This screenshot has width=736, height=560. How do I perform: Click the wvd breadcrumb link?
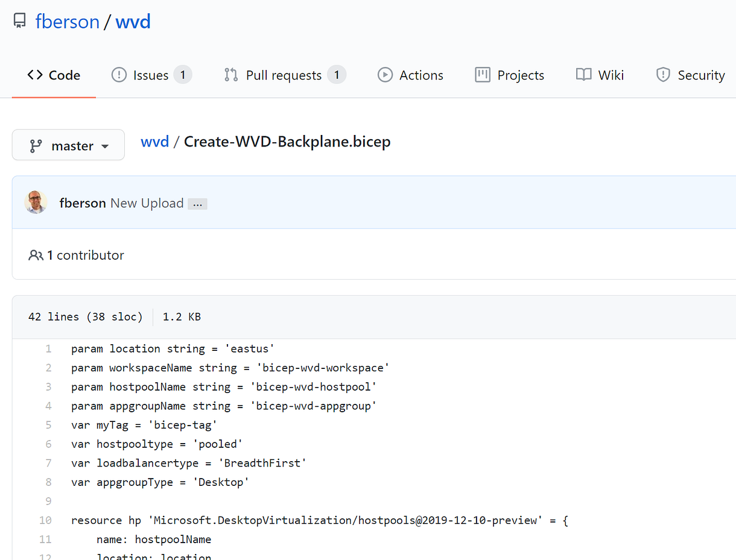click(154, 142)
